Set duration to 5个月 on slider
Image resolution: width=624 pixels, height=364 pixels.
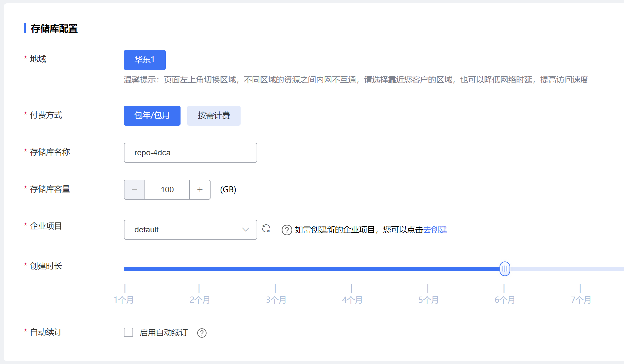(428, 300)
